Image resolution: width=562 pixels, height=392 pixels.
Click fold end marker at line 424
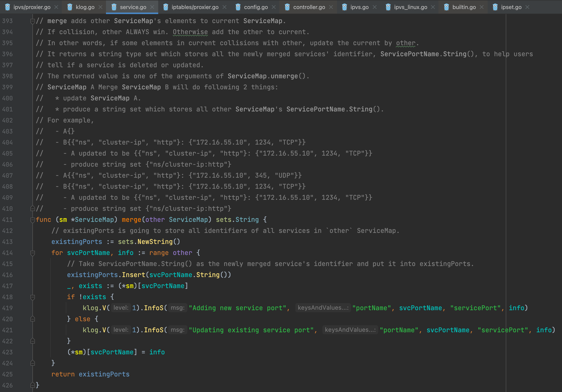pos(32,363)
